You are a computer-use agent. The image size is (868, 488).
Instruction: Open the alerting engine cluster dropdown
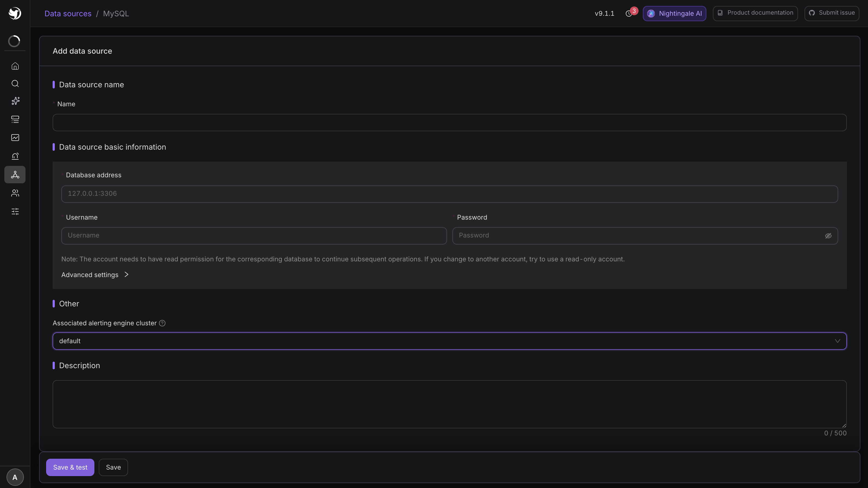[x=449, y=341]
